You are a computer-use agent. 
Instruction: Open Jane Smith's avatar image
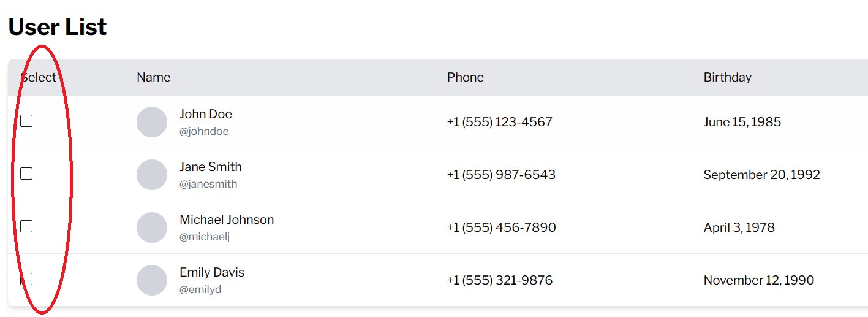pos(152,175)
